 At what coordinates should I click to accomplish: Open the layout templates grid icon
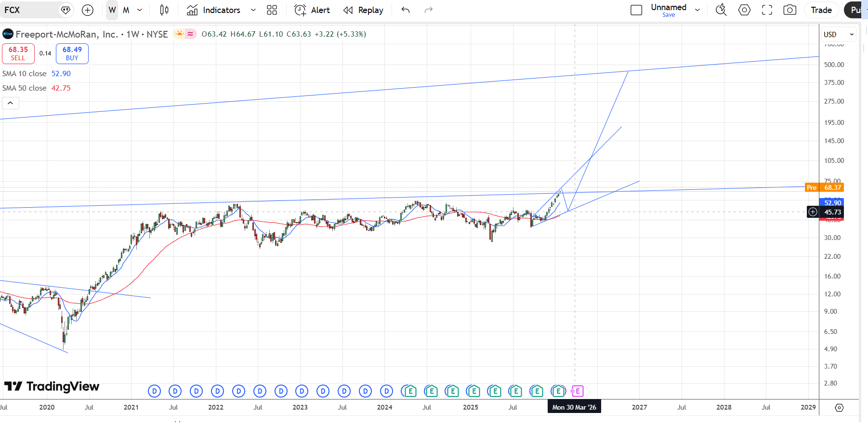[272, 10]
